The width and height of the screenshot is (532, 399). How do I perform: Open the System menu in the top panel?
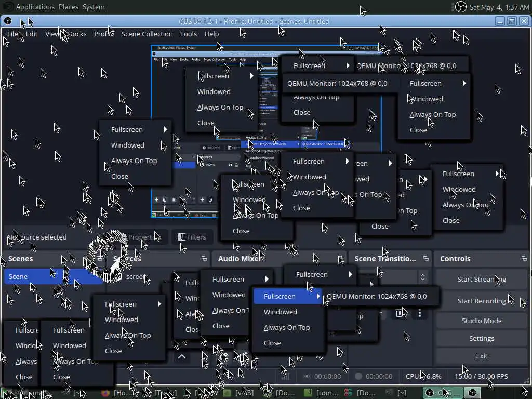(x=94, y=7)
